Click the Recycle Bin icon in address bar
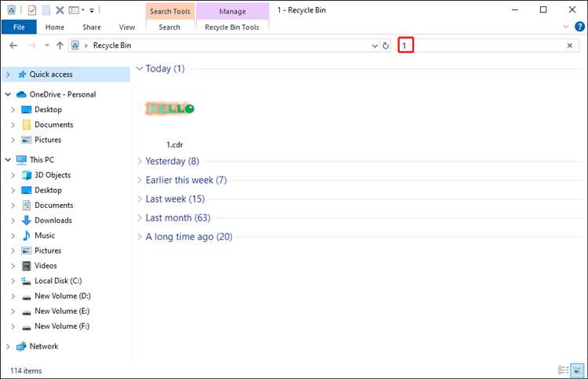Screen dimensions: 588x379 (x=75, y=46)
